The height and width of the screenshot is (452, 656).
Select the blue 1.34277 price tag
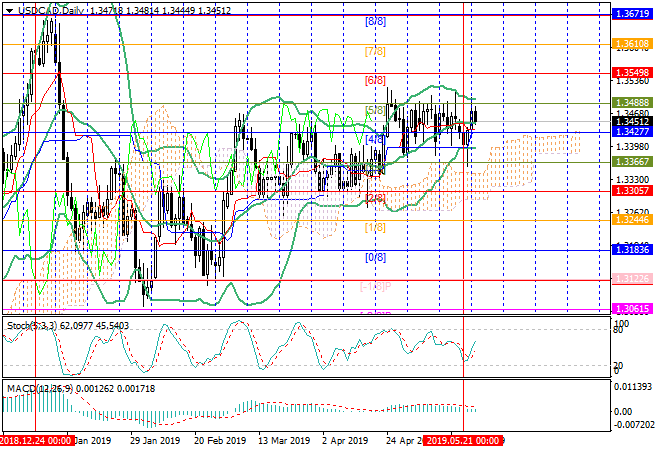[632, 132]
